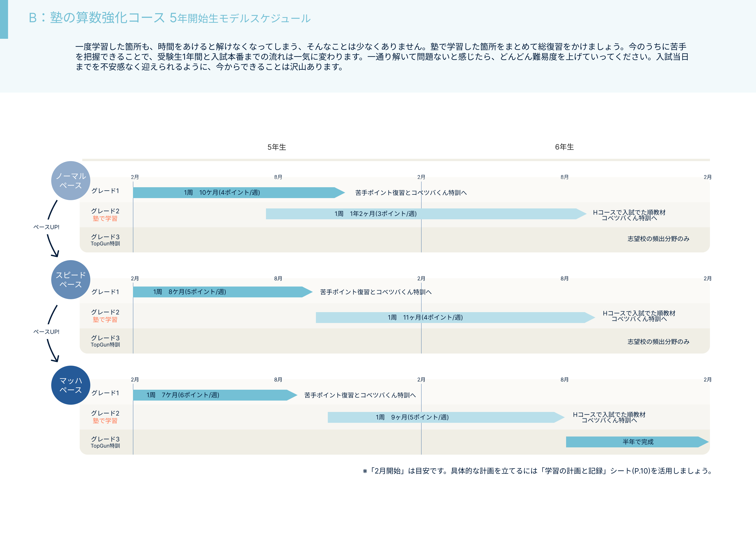Click the 6年生 column header
The width and height of the screenshot is (756, 534).
click(564, 147)
